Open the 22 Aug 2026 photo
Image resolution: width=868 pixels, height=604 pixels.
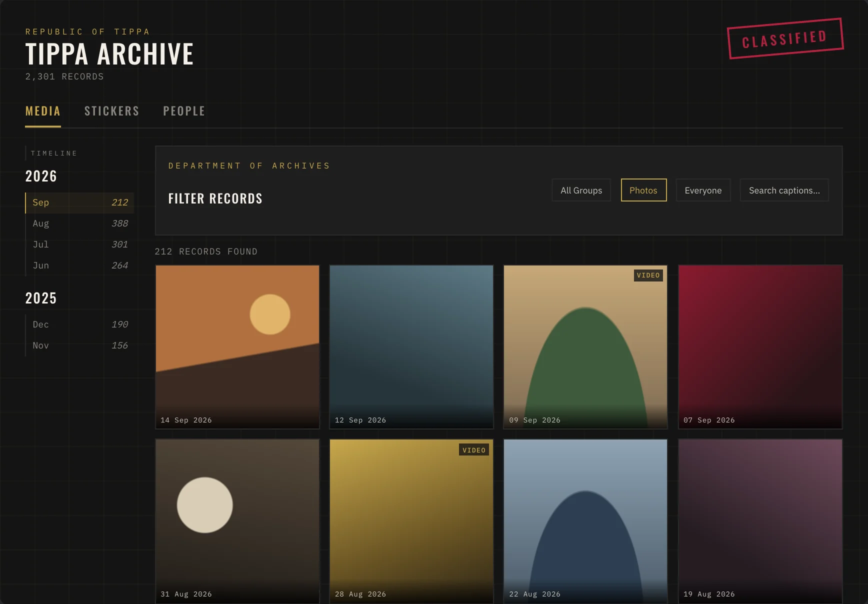(x=585, y=521)
